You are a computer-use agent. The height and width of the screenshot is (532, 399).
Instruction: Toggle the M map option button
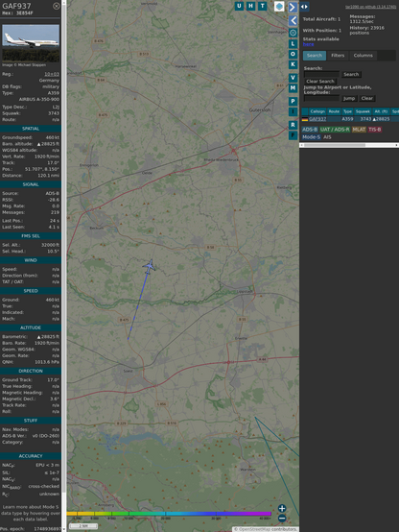pyautogui.click(x=293, y=88)
